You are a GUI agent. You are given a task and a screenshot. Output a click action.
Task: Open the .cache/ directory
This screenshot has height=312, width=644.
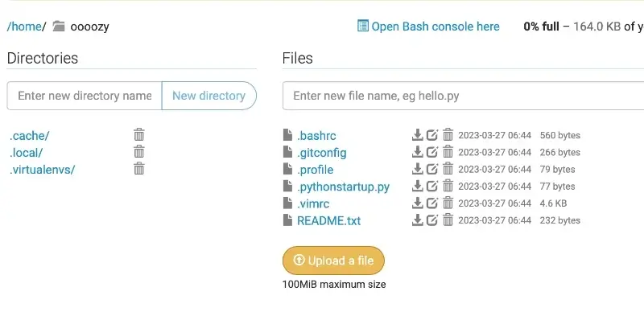[x=29, y=135]
